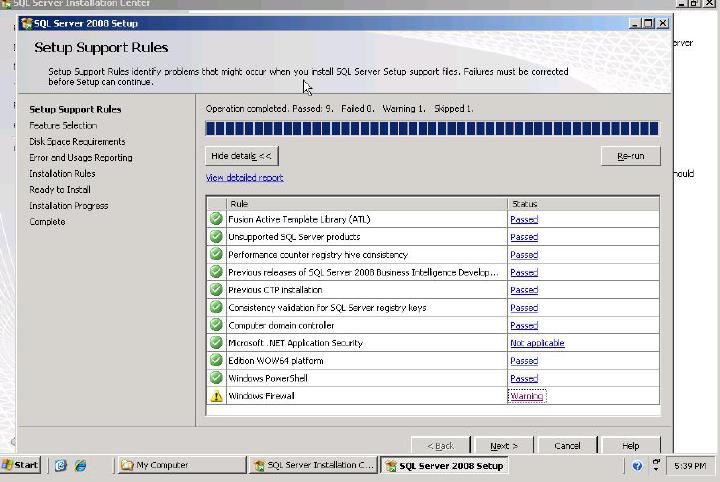
Task: Click the Rule column header
Action: point(367,204)
